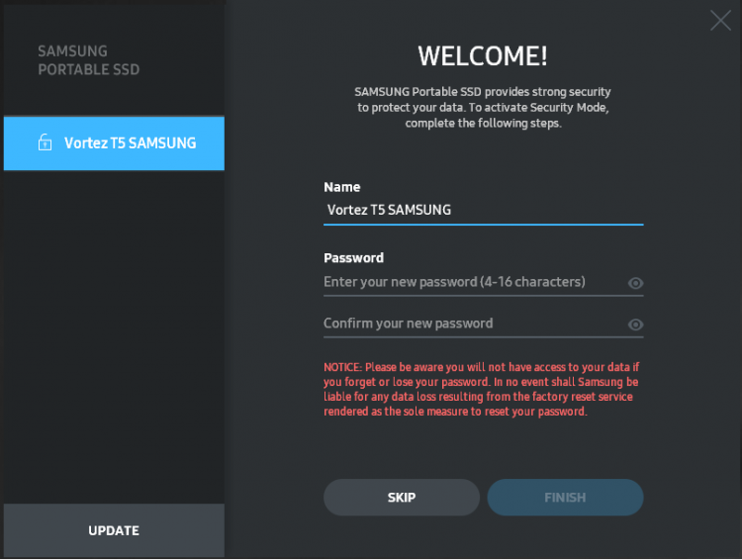
Task: Focus the Name field containing Vortez T5 SAMSUNG
Action: 483,210
